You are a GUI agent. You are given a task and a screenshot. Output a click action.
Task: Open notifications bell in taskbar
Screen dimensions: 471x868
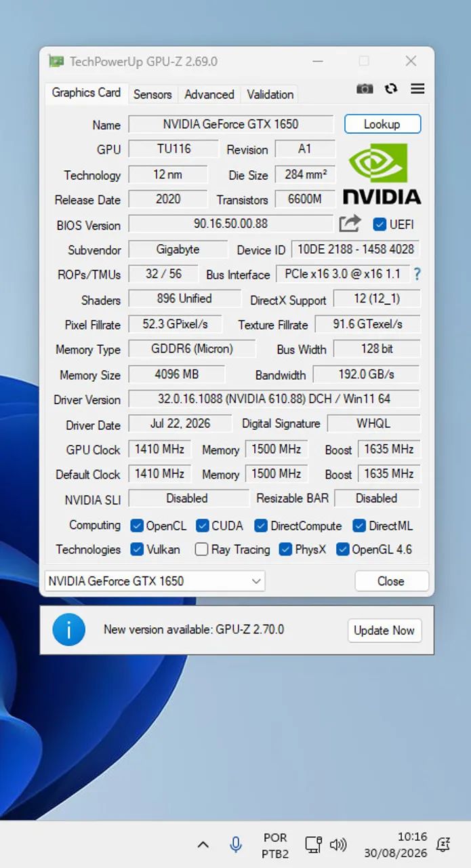[443, 845]
